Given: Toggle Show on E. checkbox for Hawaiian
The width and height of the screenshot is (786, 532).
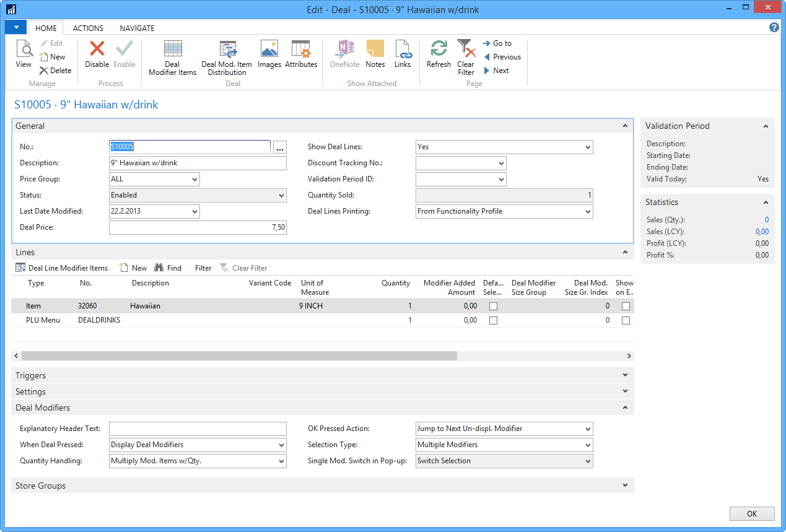Looking at the screenshot, I should pos(626,306).
